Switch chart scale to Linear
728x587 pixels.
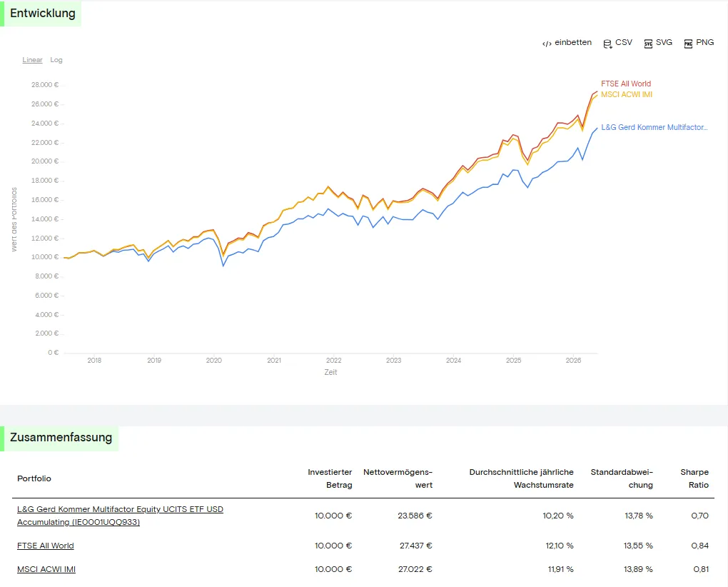(x=33, y=60)
